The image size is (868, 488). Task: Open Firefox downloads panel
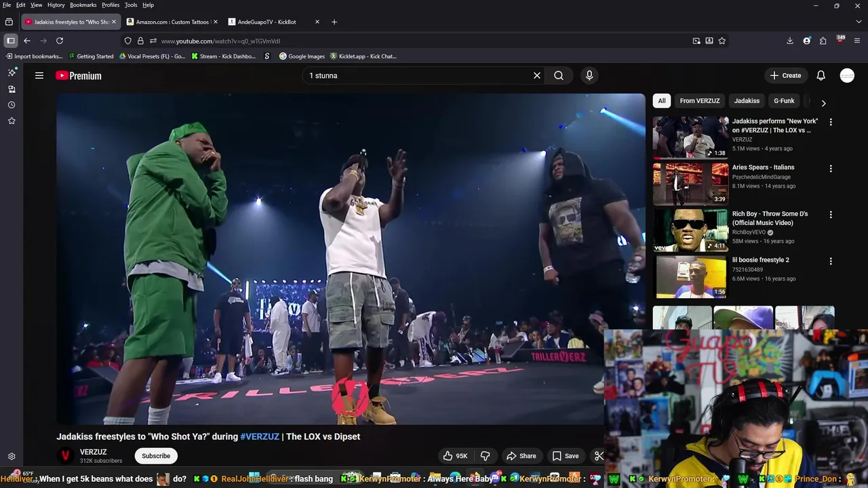tap(790, 41)
